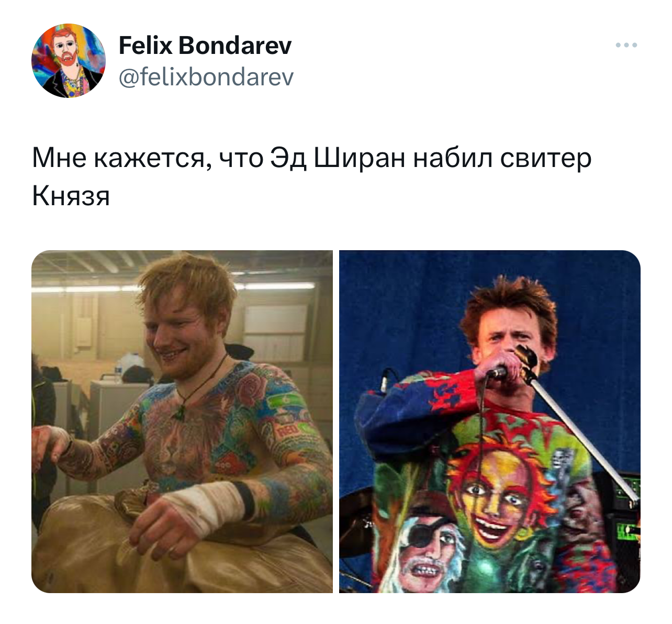The height and width of the screenshot is (624, 672).
Task: Click the @felixbondarev handle
Action: 206,77
